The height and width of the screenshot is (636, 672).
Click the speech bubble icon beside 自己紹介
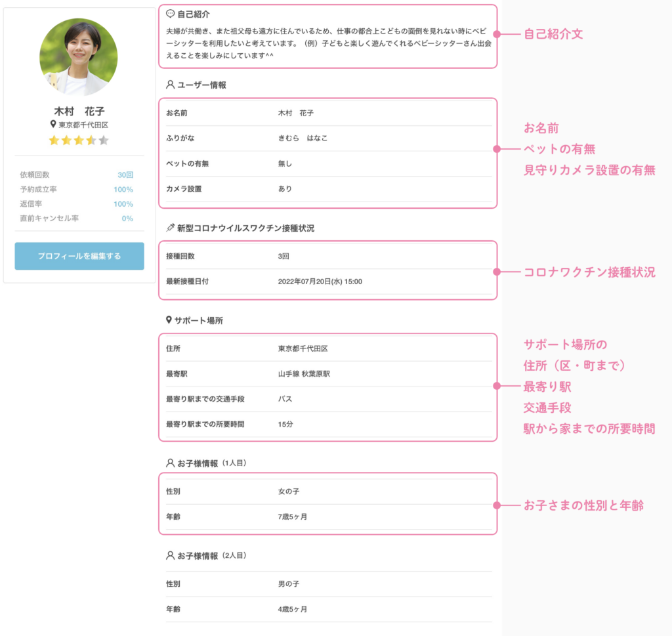(170, 14)
